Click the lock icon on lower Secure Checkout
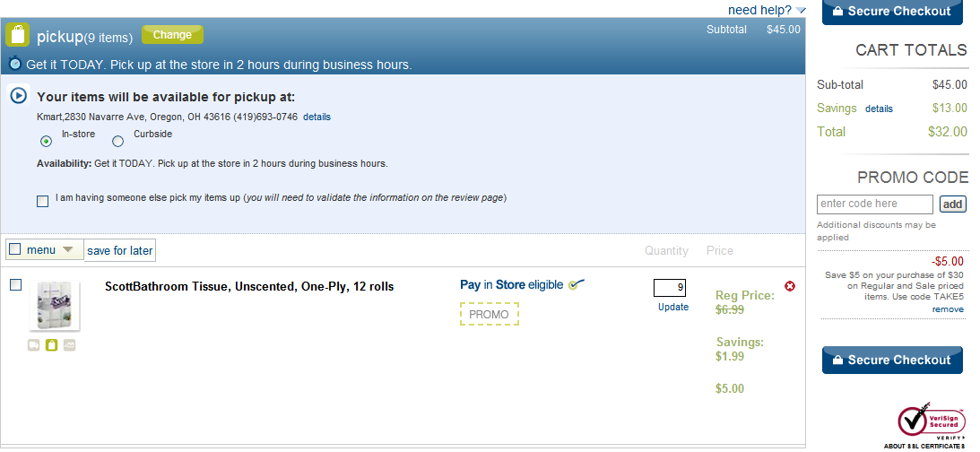The image size is (980, 452). click(837, 361)
